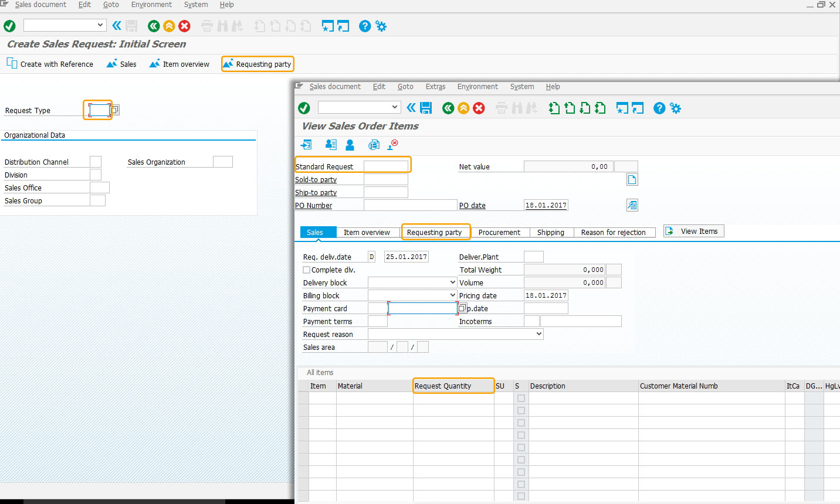
Task: Expand the Delivery block dropdown
Action: (x=452, y=282)
